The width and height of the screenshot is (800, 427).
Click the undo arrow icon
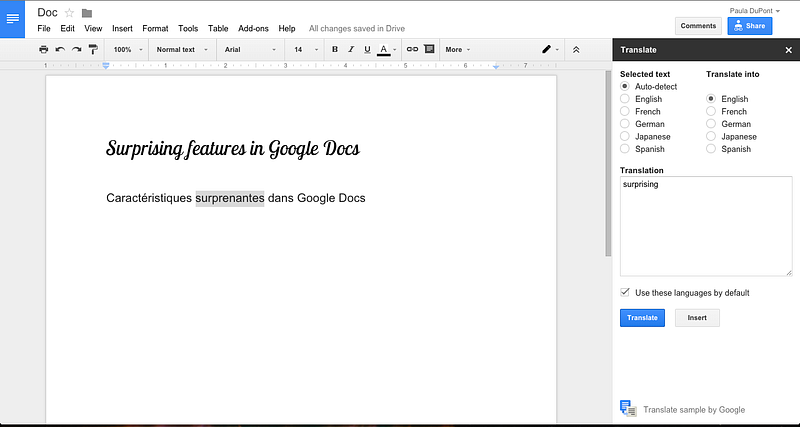tap(60, 49)
